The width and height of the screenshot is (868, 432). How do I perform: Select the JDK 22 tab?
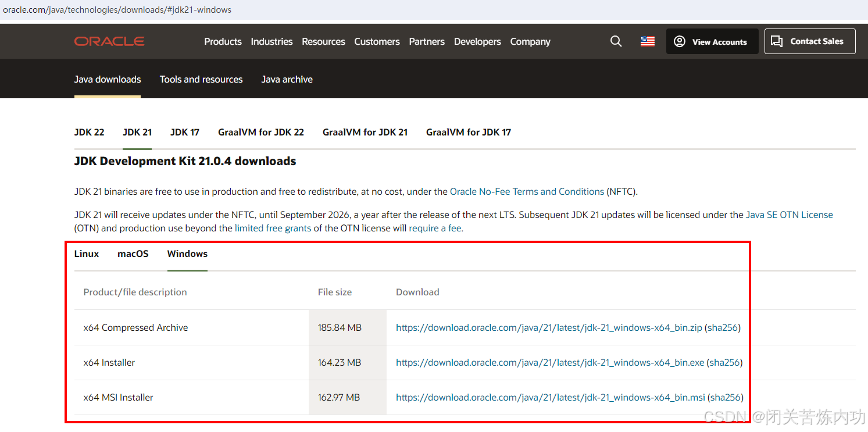(90, 132)
